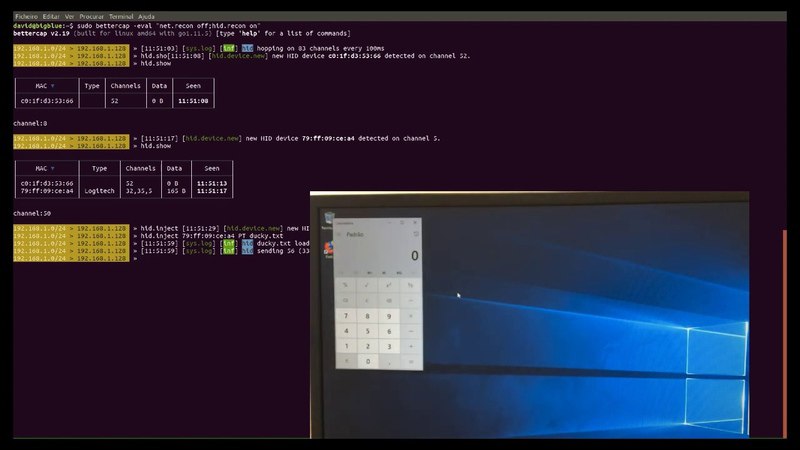
Task: Click the calculator M+ memory add button
Action: coord(369,272)
